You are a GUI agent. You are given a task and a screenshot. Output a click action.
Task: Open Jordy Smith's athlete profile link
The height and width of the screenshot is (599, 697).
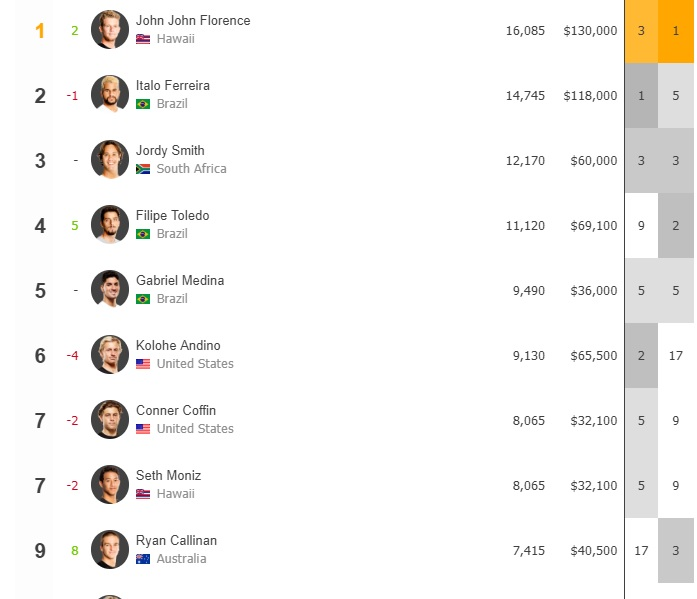(170, 151)
